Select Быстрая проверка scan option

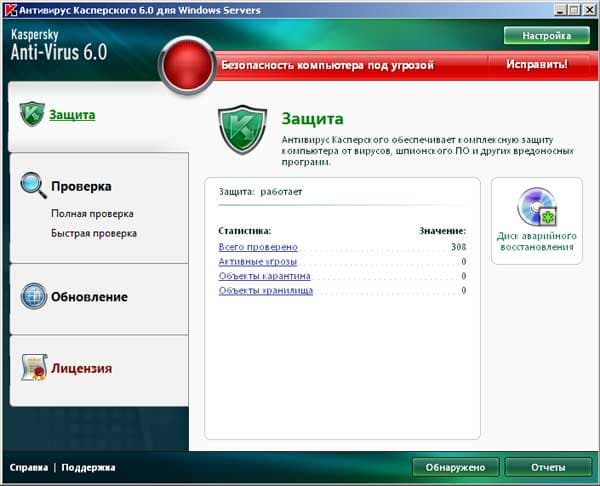point(94,233)
